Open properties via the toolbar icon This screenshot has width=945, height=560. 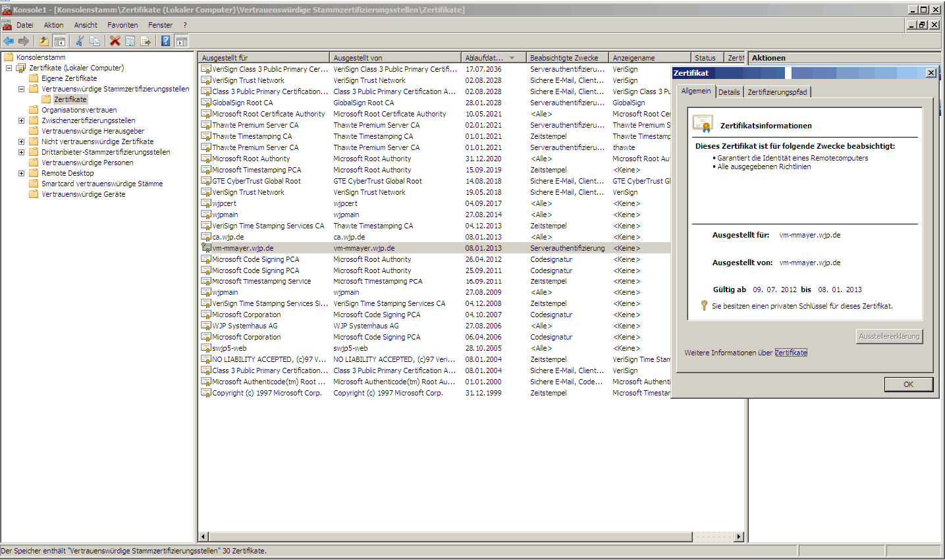coord(130,41)
